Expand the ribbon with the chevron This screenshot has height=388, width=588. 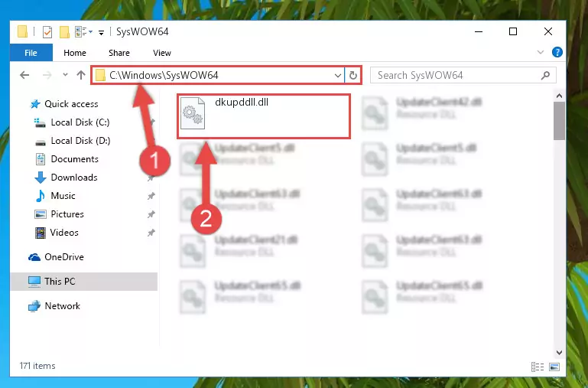click(541, 52)
